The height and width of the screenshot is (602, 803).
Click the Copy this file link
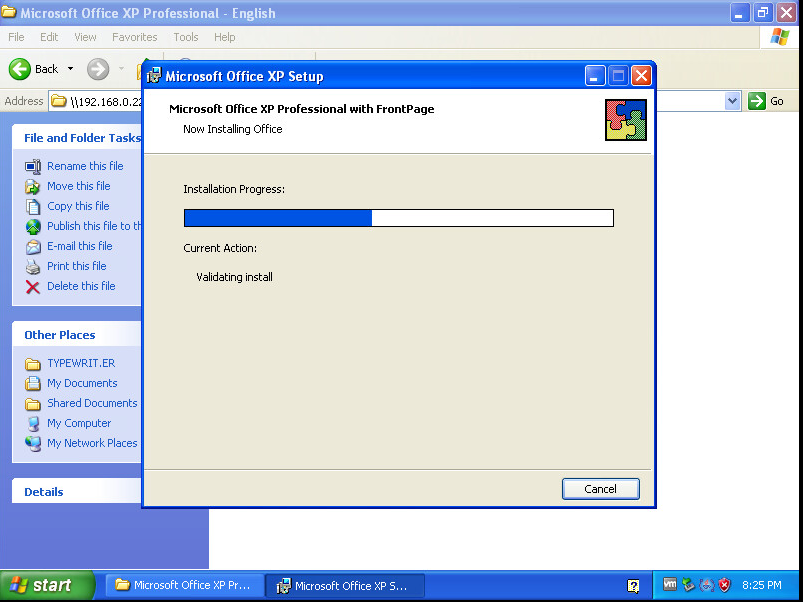coord(78,206)
